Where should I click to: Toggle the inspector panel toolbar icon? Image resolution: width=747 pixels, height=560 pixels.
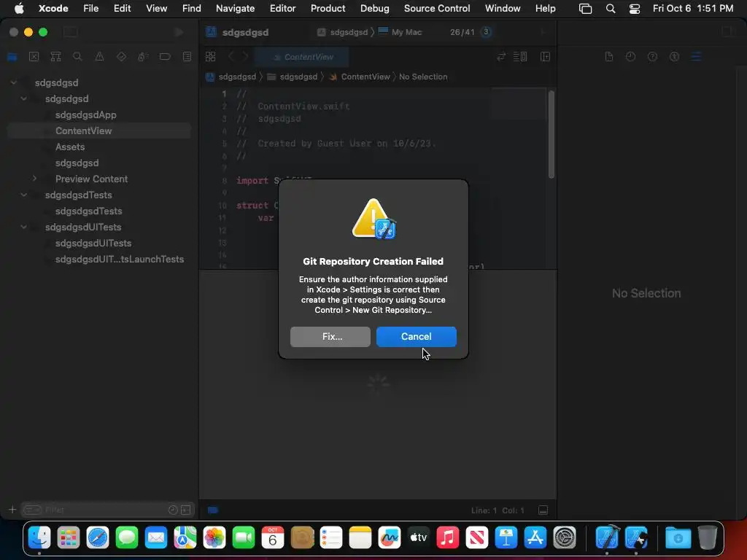click(727, 32)
